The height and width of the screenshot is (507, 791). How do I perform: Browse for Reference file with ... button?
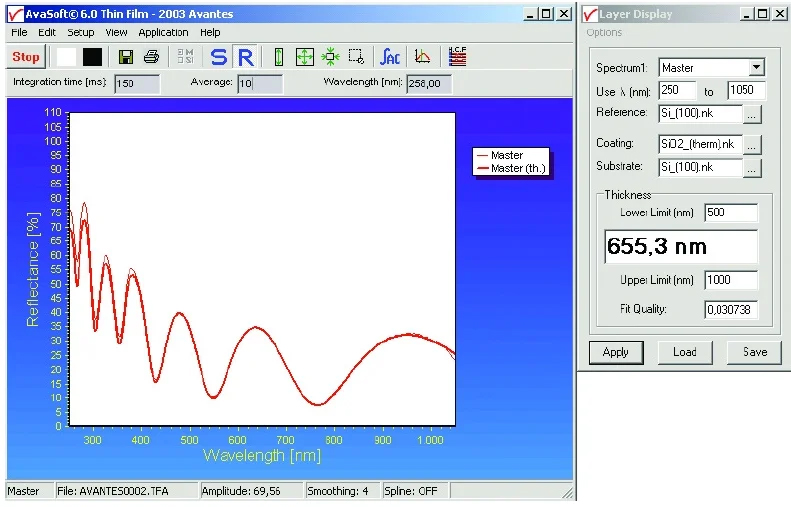tap(752, 114)
